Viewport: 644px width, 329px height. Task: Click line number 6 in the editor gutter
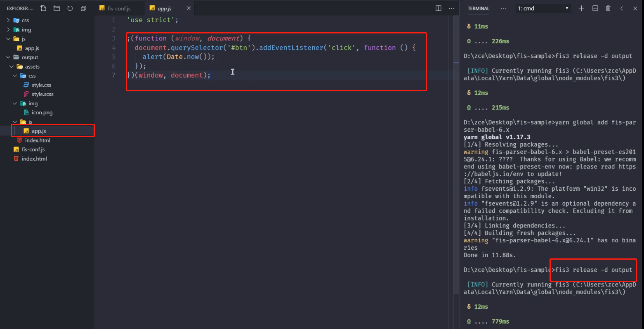click(113, 66)
